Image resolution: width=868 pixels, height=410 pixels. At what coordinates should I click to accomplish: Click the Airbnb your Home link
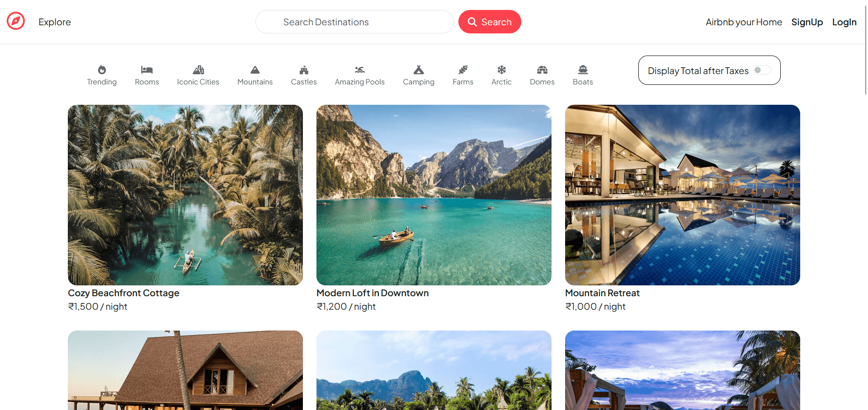point(744,22)
